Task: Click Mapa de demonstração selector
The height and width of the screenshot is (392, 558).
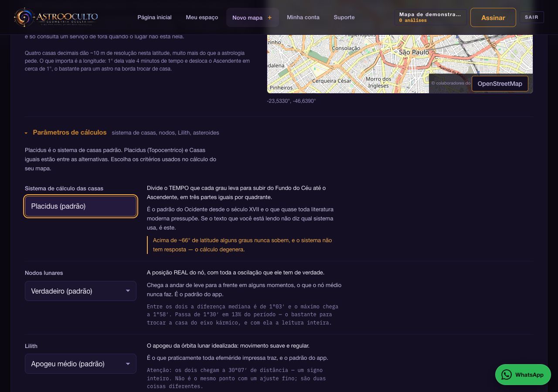Action: (x=430, y=17)
